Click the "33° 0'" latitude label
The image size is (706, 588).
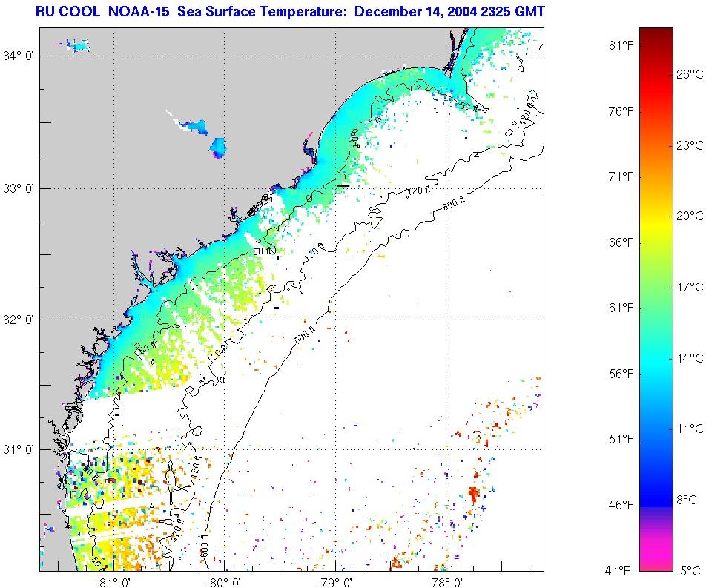click(19, 188)
